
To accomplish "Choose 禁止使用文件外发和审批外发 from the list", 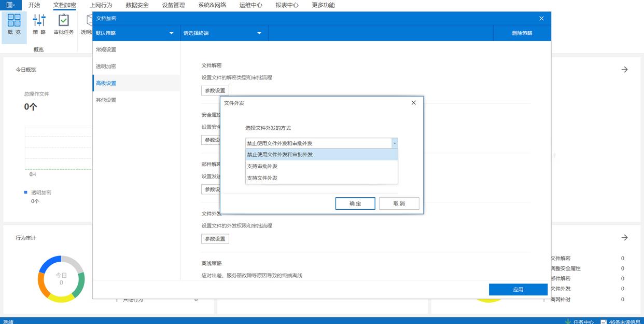I will [321, 155].
